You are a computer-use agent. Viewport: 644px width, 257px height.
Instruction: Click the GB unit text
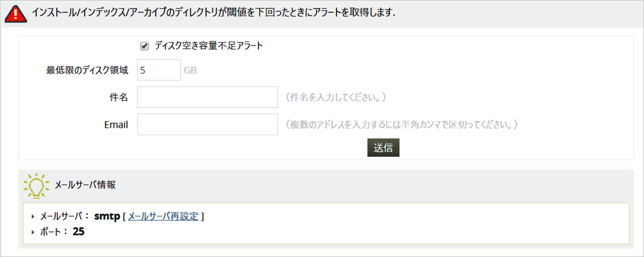[190, 70]
